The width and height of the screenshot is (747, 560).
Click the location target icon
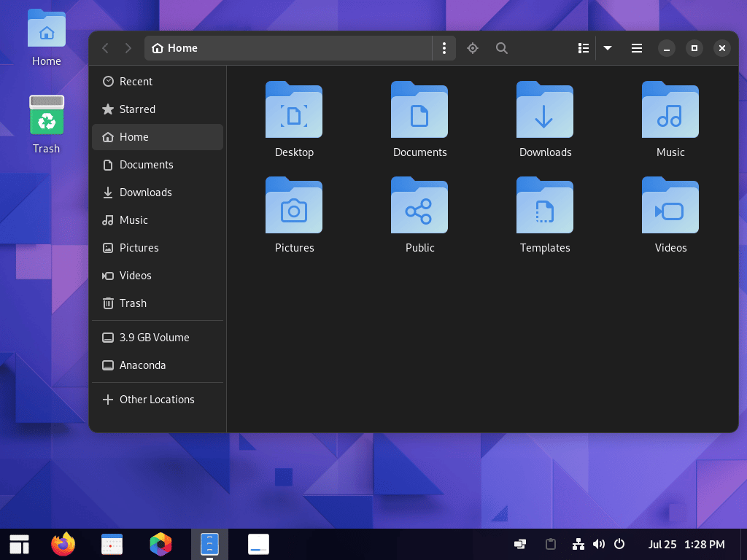tap(473, 48)
